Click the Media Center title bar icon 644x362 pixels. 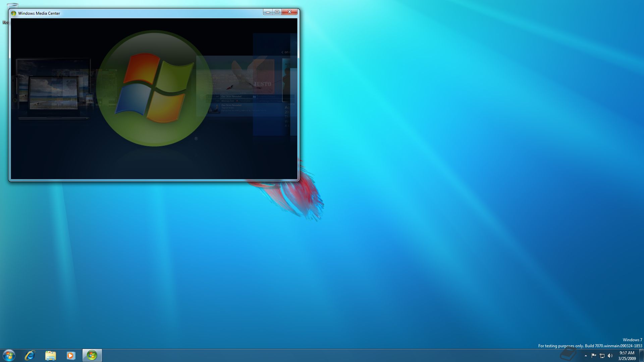pos(13,13)
